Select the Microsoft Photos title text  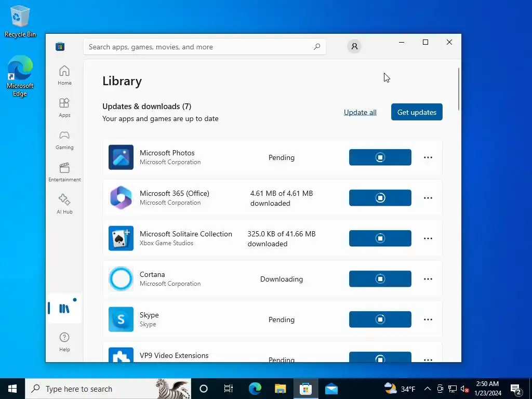[167, 153]
